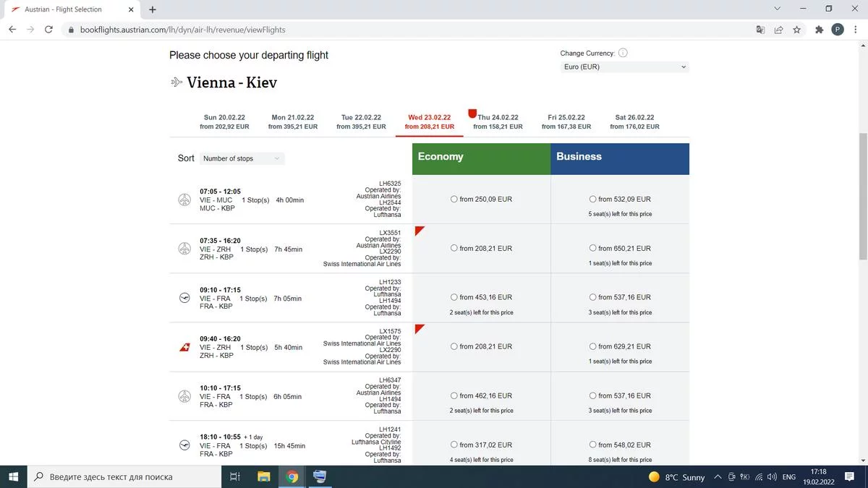Open the Windows notification center icon
Screen dimensions: 868x488
(851, 477)
